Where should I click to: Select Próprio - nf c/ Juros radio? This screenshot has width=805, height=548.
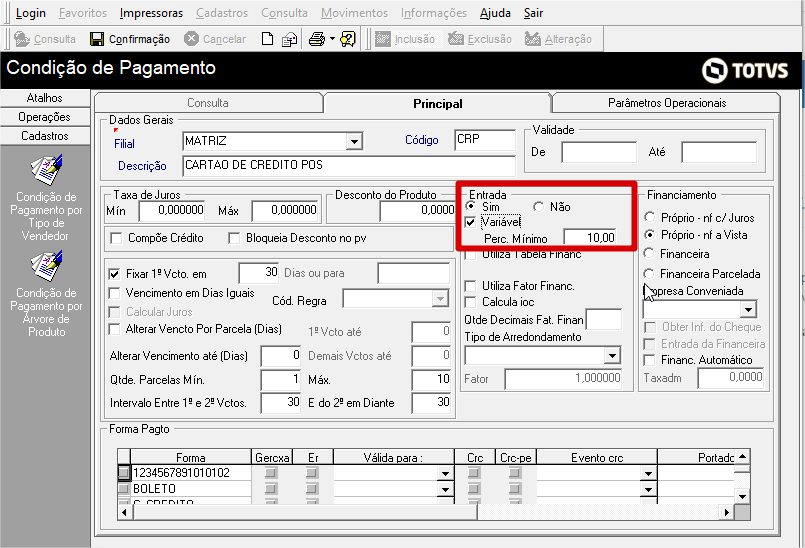coord(649,217)
